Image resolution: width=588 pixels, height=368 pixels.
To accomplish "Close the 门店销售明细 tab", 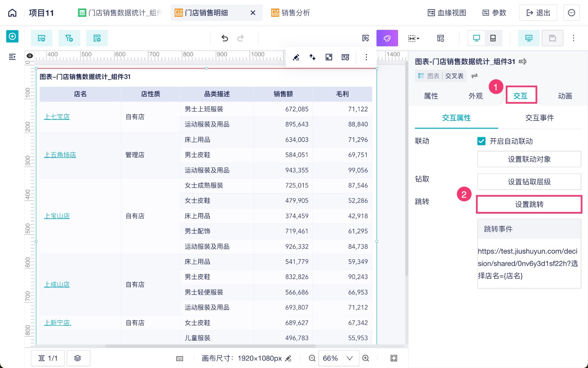I will 253,13.
